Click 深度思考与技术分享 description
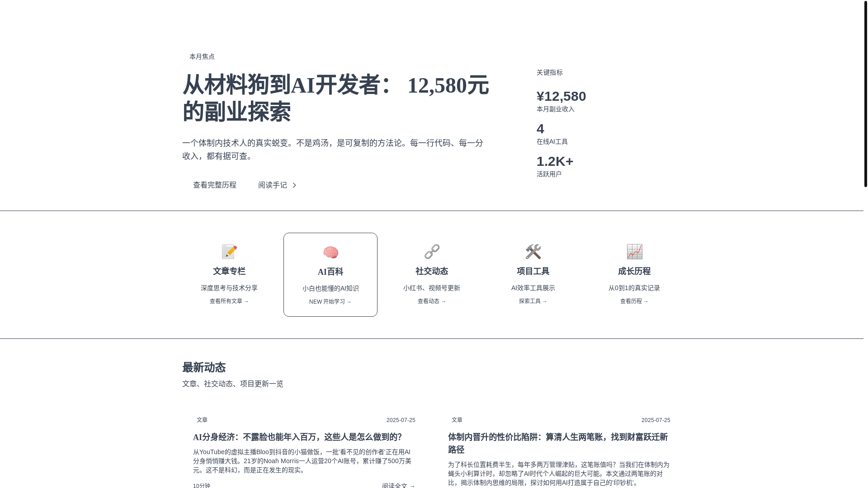The width and height of the screenshot is (868, 488). click(229, 288)
